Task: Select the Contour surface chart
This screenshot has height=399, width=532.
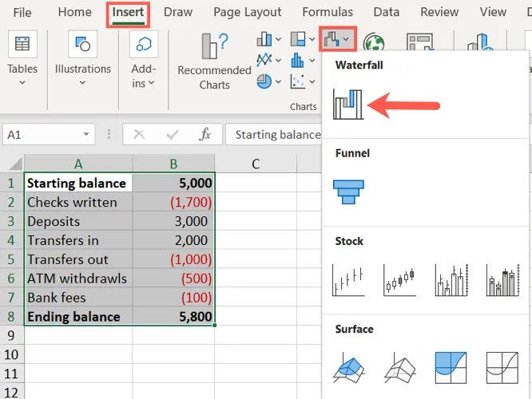Action: pyautogui.click(x=451, y=368)
